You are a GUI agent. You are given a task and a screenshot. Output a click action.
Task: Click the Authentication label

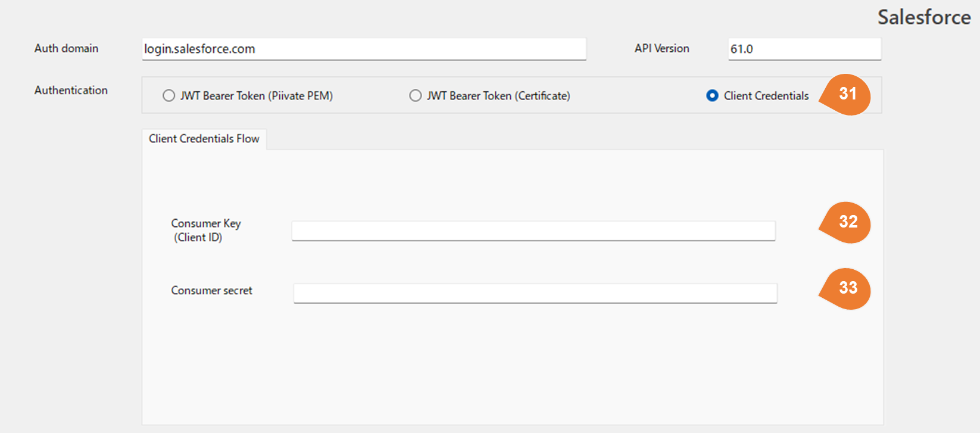coord(71,91)
